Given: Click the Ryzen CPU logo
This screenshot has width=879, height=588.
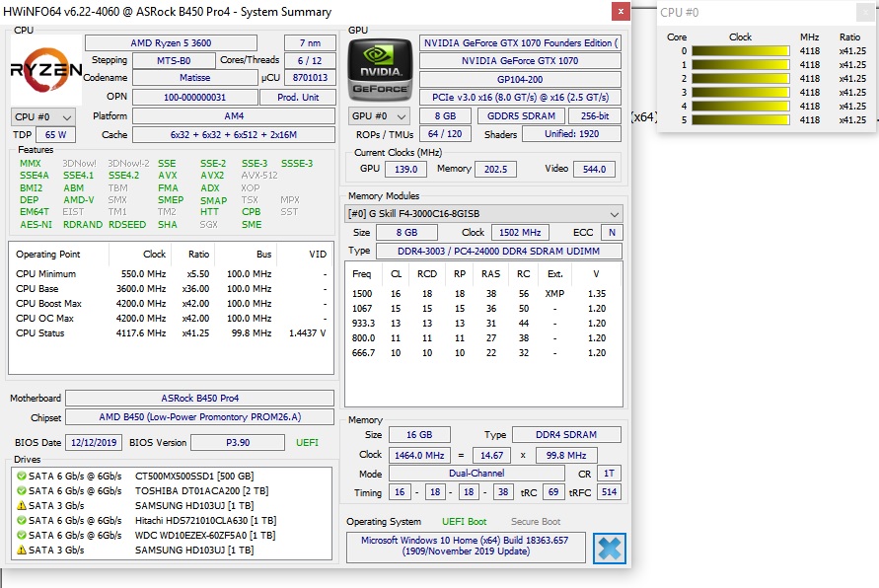Looking at the screenshot, I should [46, 70].
